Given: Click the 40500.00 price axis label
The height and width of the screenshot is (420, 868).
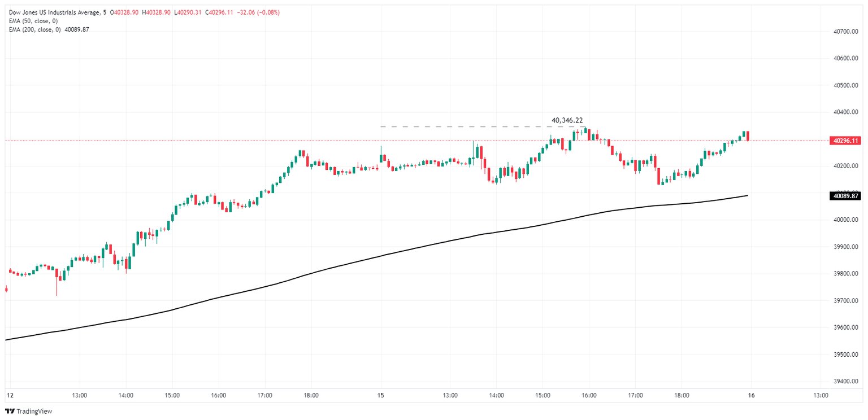Looking at the screenshot, I should point(846,85).
